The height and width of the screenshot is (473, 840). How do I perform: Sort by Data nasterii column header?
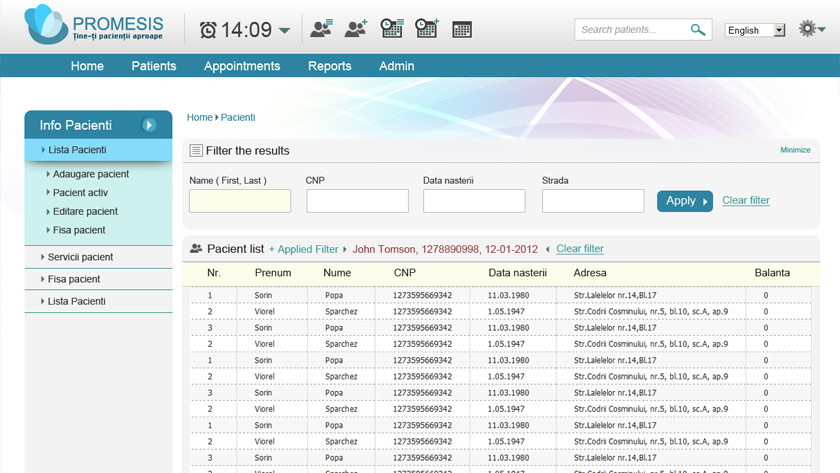click(x=518, y=273)
